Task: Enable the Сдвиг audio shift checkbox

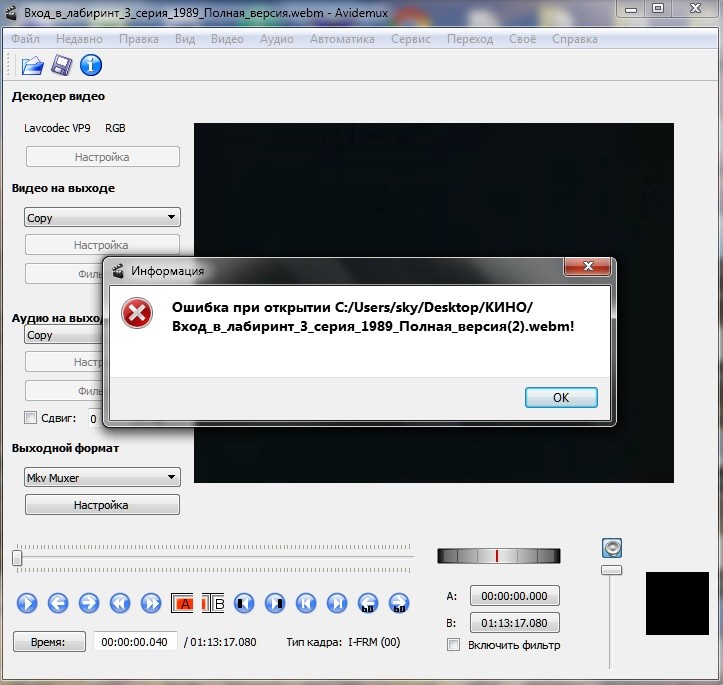Action: coord(30,418)
